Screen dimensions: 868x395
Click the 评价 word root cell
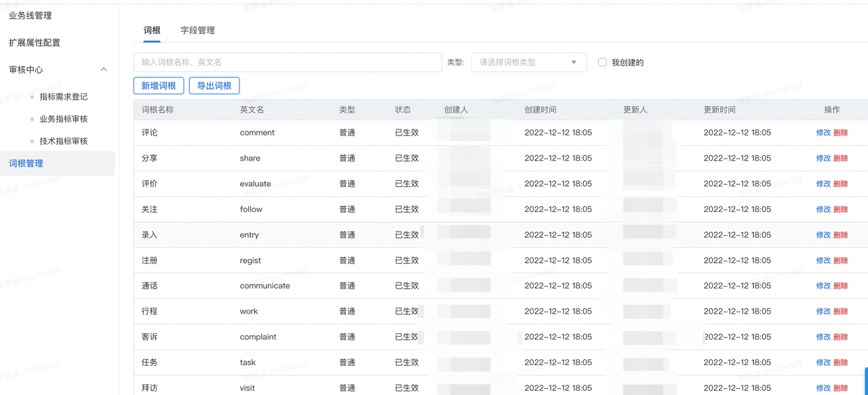coord(149,184)
